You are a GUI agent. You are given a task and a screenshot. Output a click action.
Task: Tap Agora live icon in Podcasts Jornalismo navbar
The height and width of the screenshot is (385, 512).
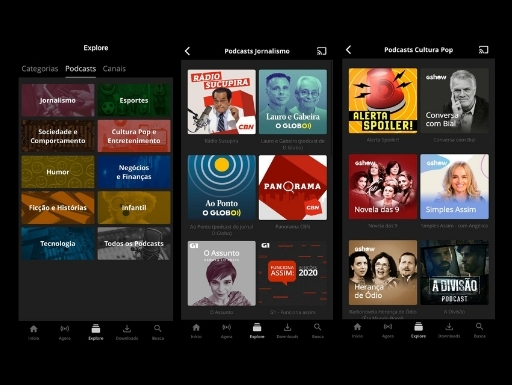(x=226, y=327)
